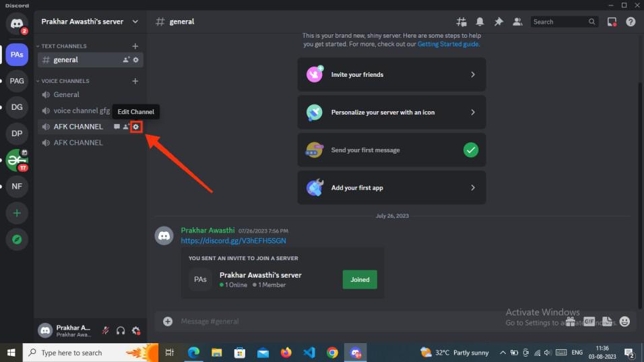The height and width of the screenshot is (362, 644).
Task: Open the GIF picker
Action: (589, 322)
